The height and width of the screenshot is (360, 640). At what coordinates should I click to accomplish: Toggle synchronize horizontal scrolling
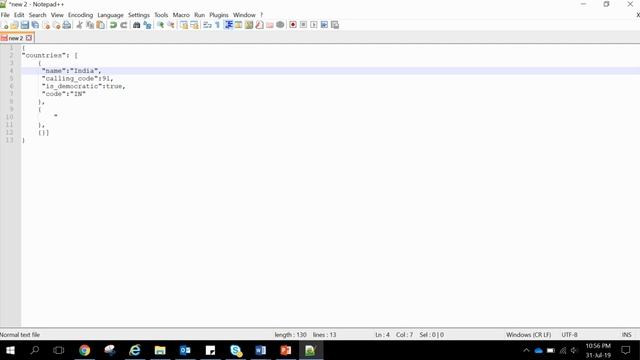click(x=194, y=25)
